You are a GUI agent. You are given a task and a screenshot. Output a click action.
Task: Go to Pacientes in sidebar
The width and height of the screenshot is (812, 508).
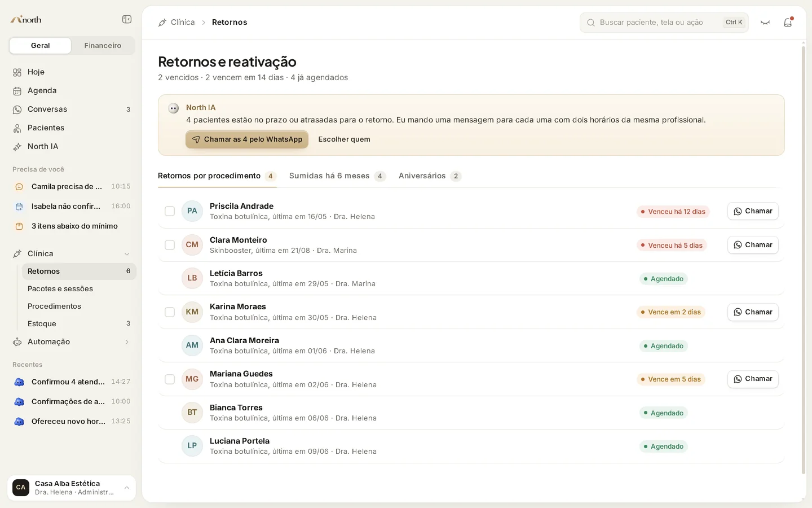click(x=72, y=128)
